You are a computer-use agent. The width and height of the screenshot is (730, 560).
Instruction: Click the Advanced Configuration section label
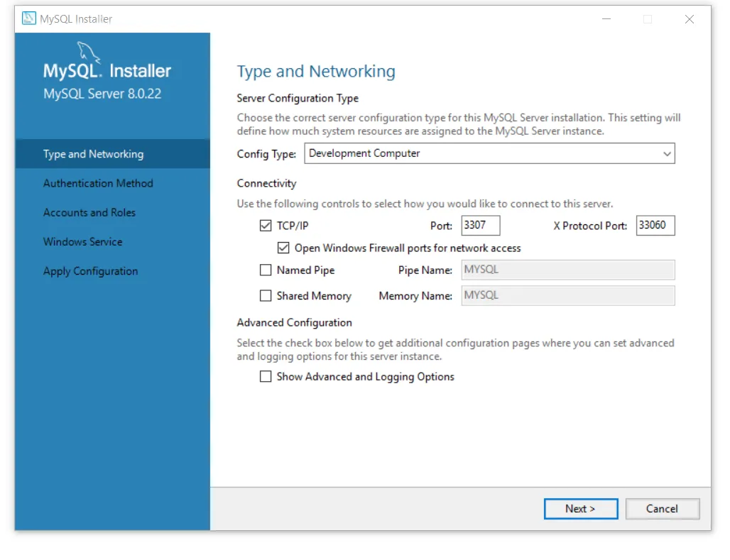click(294, 323)
